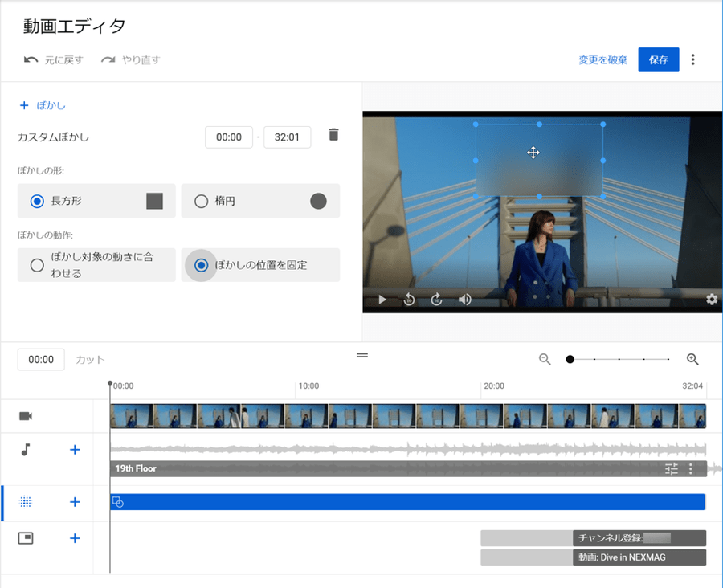
Task: Open more options next to 保存 button
Action: pyautogui.click(x=693, y=59)
